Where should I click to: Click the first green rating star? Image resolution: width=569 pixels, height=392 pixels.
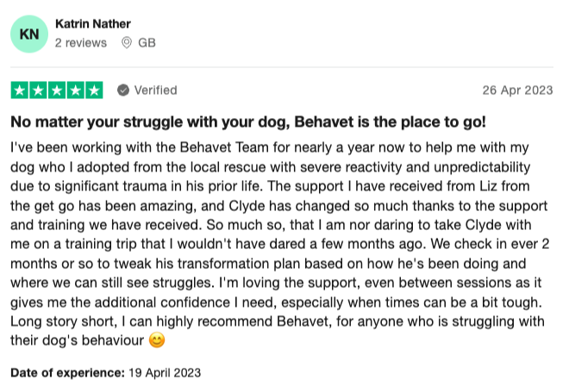pyautogui.click(x=20, y=90)
